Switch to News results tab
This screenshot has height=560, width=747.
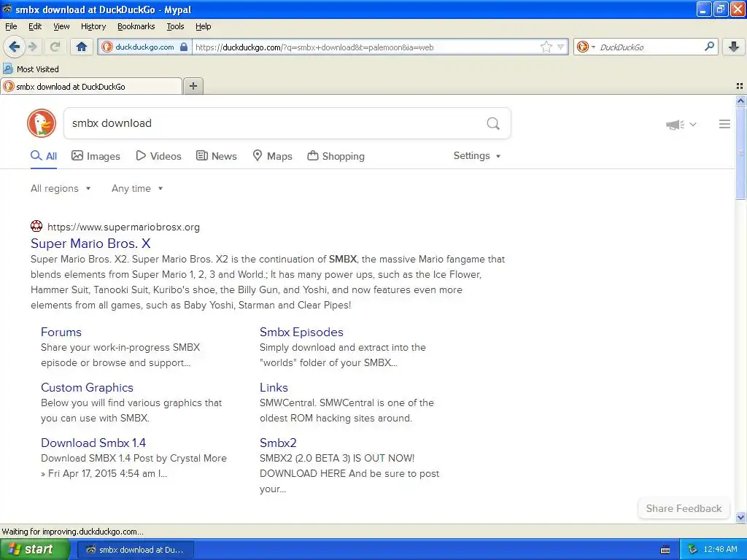click(x=217, y=156)
